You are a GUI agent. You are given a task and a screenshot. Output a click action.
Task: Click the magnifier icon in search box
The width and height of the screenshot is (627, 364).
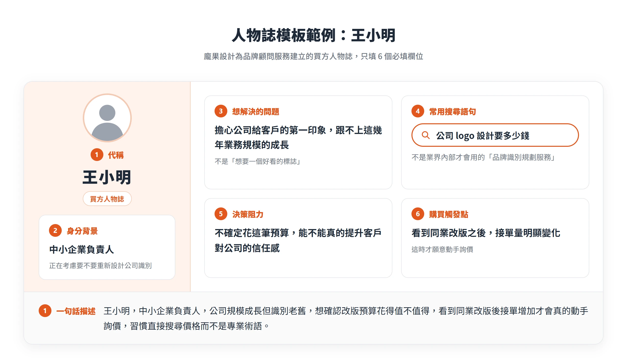tap(425, 135)
